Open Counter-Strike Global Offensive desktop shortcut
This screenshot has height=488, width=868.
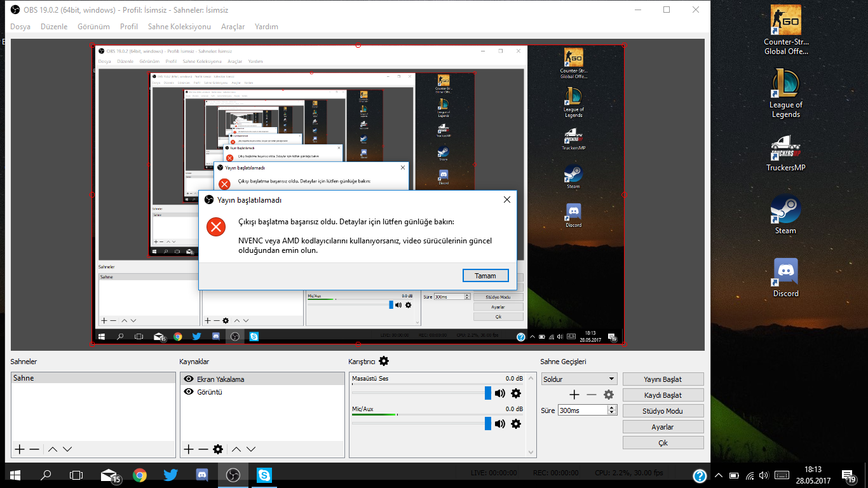tap(786, 30)
